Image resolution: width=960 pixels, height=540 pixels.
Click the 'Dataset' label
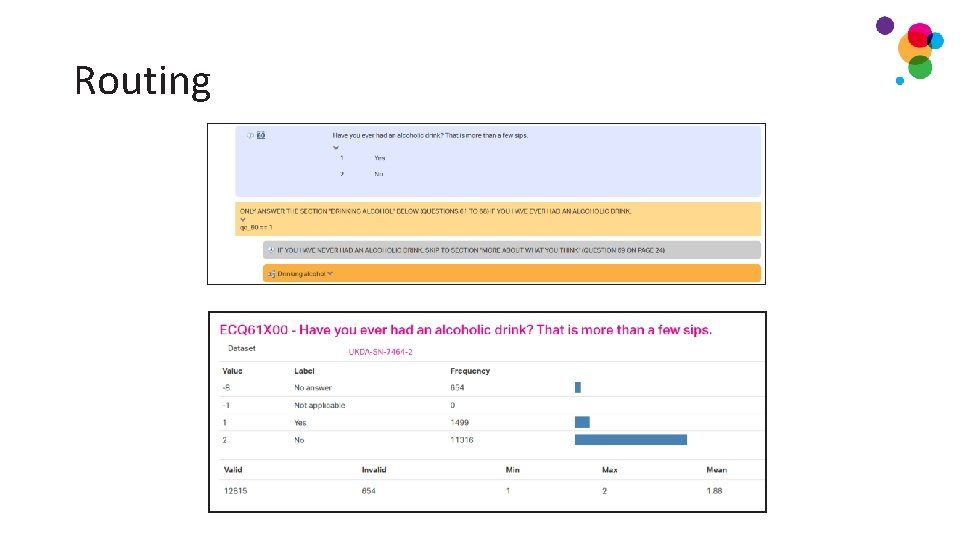click(241, 348)
